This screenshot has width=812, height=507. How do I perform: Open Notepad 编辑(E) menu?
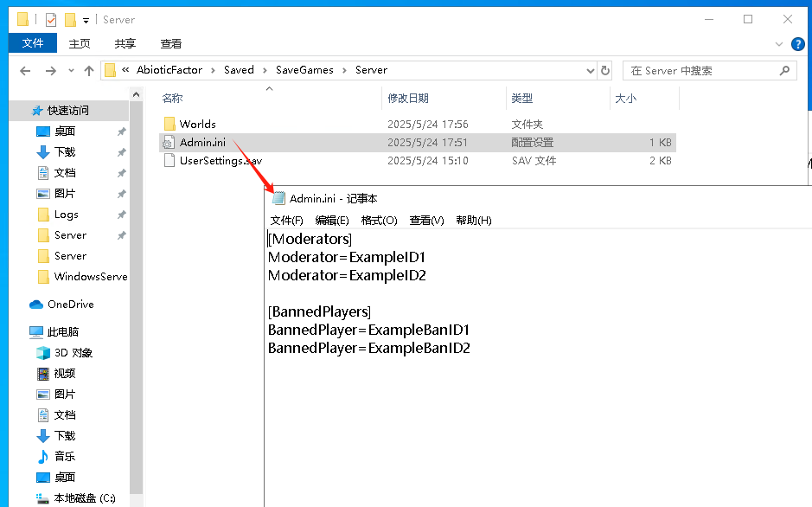point(332,220)
